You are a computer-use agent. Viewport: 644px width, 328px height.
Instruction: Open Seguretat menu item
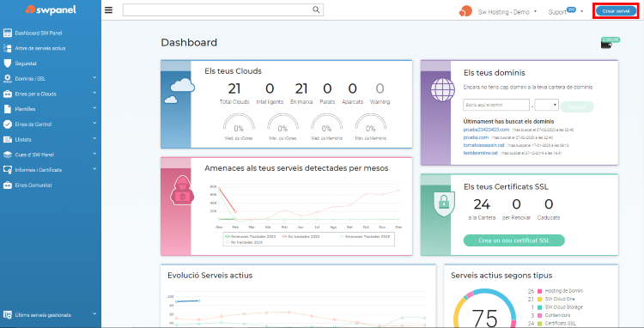click(x=26, y=64)
